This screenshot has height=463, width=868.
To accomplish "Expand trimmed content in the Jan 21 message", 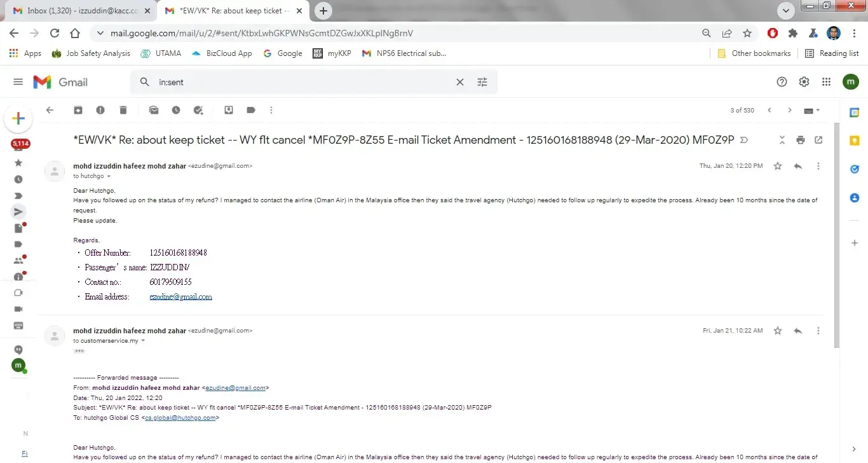I will pyautogui.click(x=79, y=351).
